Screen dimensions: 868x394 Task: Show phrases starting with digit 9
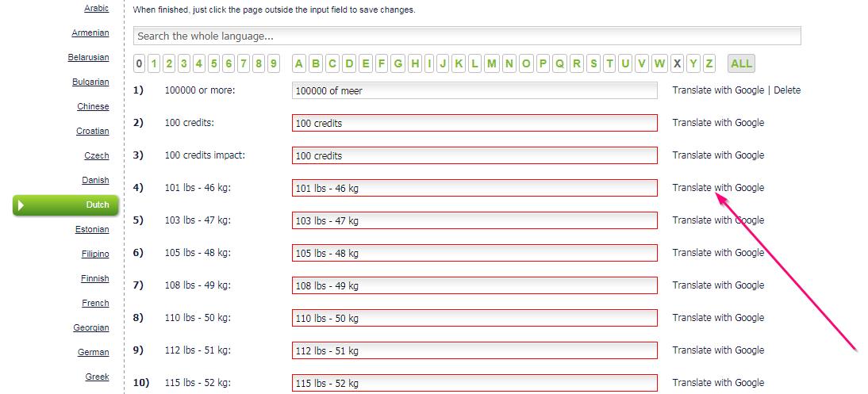click(x=274, y=63)
